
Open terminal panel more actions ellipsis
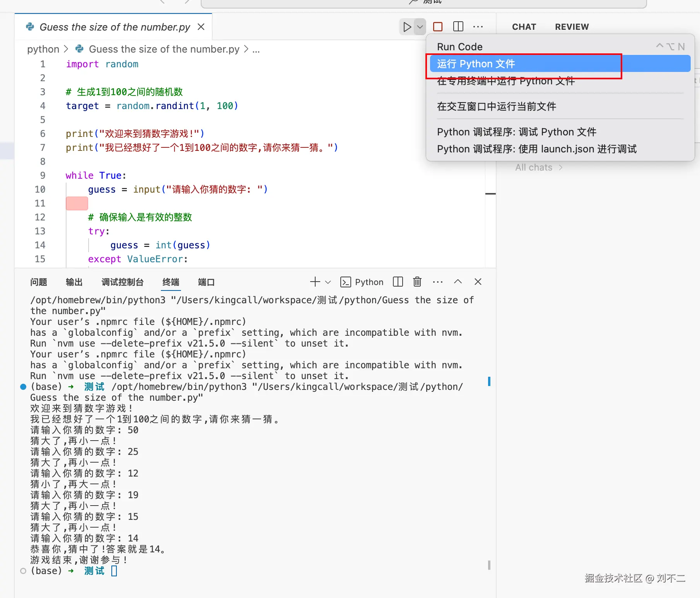[438, 282]
